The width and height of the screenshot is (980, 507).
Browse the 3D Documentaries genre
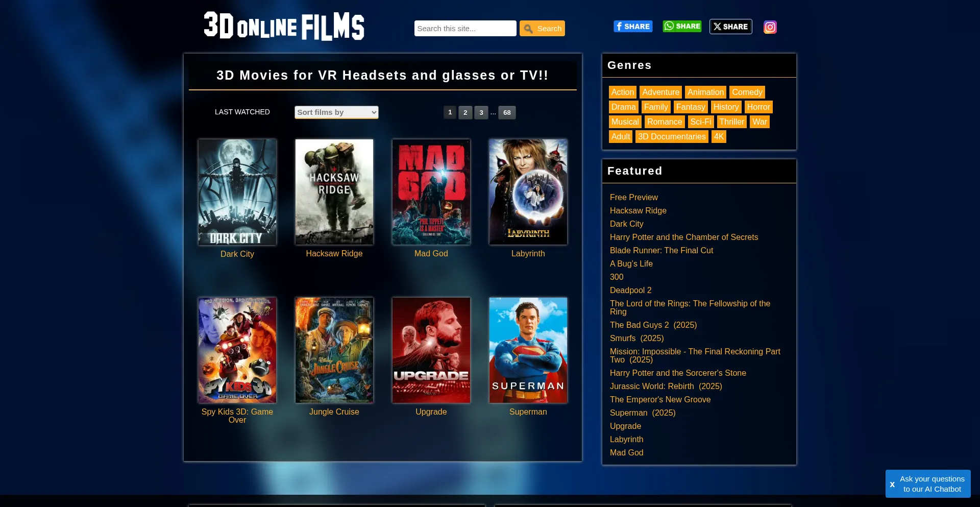[671, 137]
